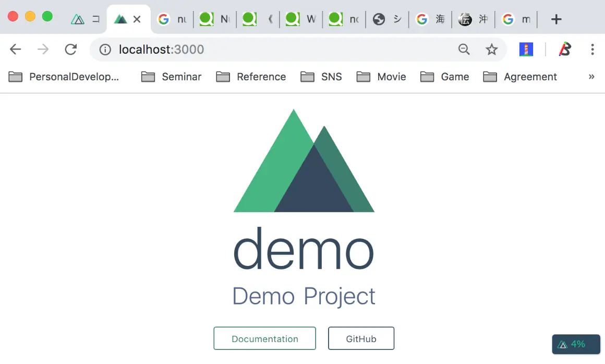Open a new tab with plus button

556,19
